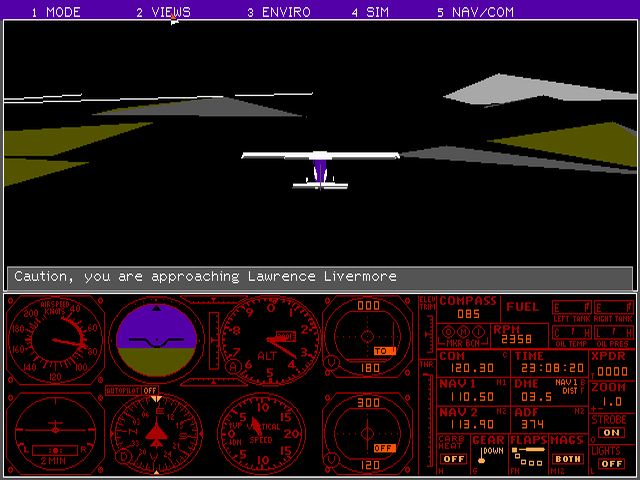The width and height of the screenshot is (640, 480).
Task: Click the XPDR code 0000
Action: pos(612,371)
